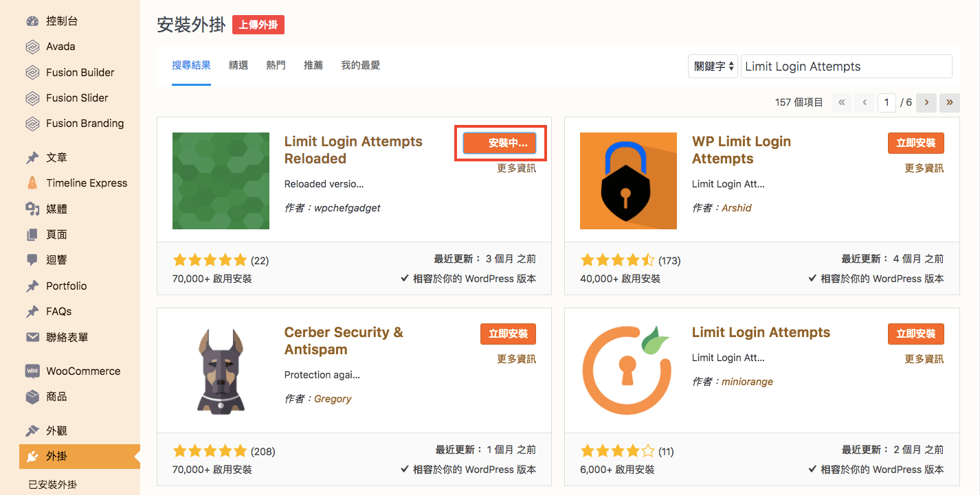Viewport: 980px width, 495px height.
Task: Click the 上傳外掛 button
Action: 258,25
